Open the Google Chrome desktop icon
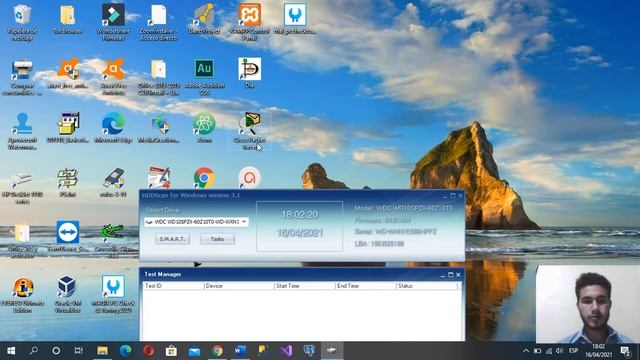Screen dimensions: 640x360 204,178
